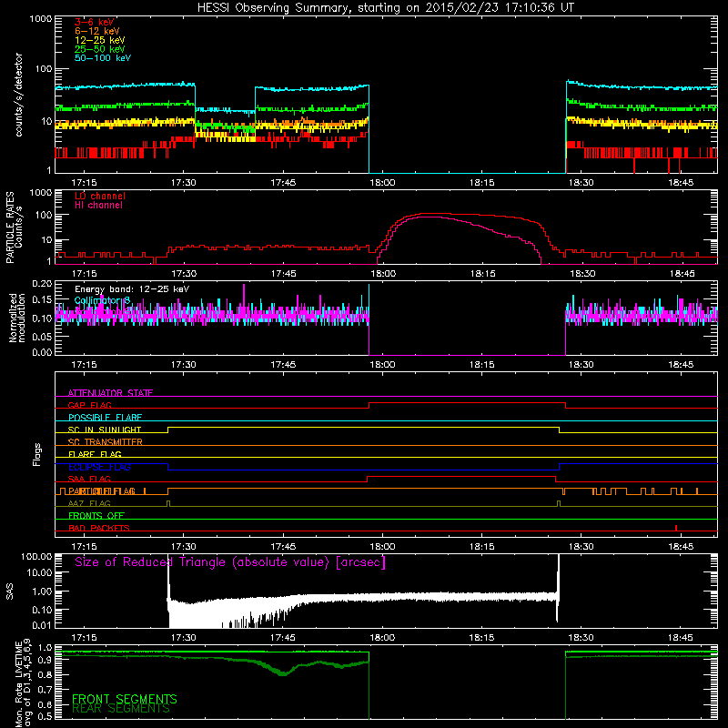Click the '18:00' time label under the top count-rate panel
The image size is (728, 728).
382,183
